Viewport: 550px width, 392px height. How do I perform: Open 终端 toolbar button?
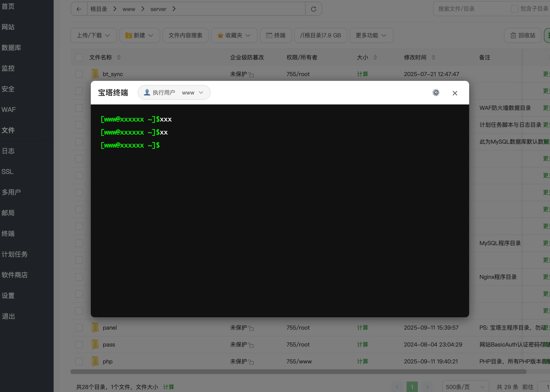276,35
